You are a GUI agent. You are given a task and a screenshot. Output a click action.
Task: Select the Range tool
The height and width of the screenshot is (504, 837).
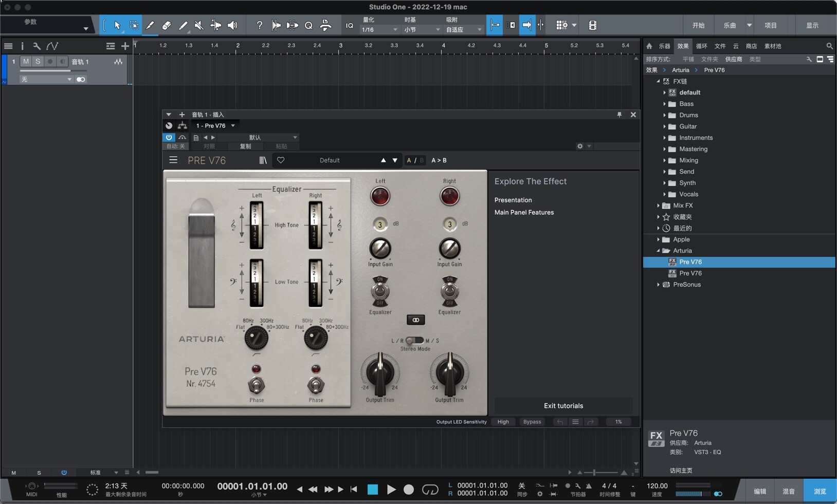click(134, 25)
